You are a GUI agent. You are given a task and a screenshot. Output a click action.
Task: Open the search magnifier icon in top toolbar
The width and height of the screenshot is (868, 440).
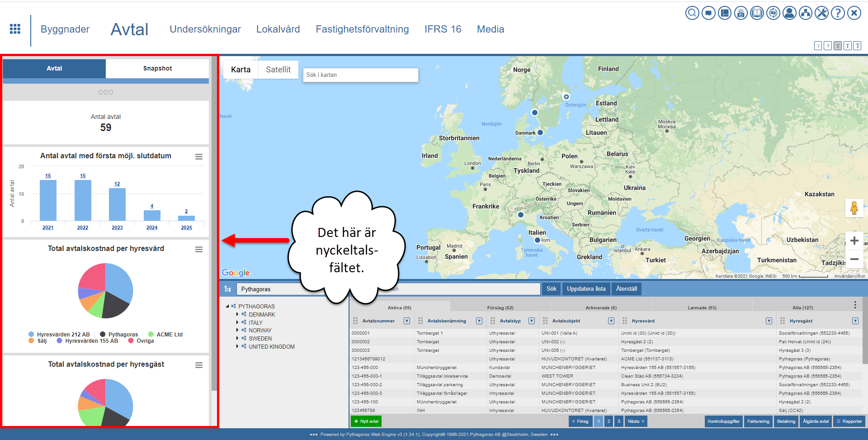point(692,13)
